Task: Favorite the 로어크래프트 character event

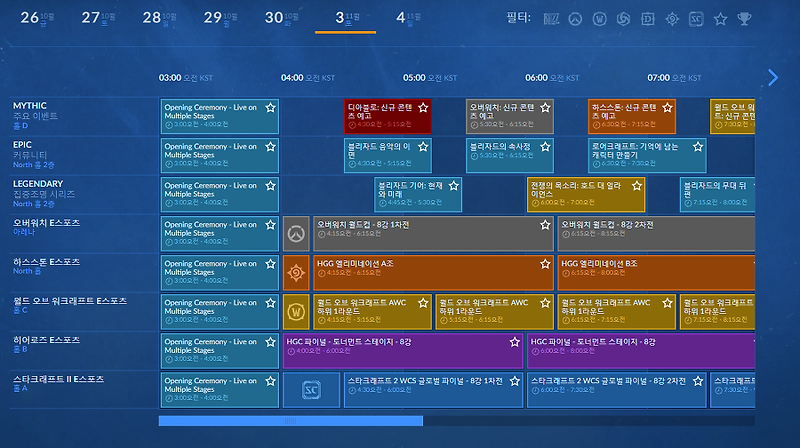Action: pos(698,147)
